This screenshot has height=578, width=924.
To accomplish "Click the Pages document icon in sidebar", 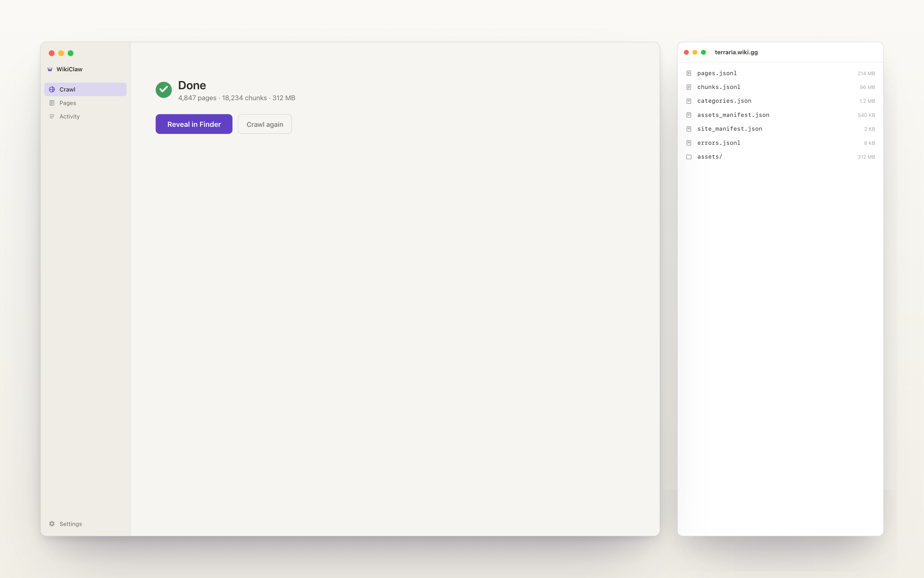I will tap(52, 103).
